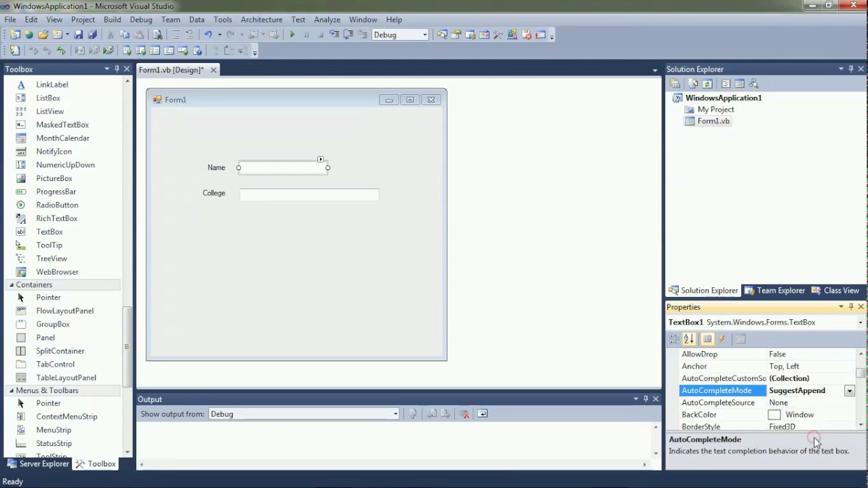Pin the Toolbox panel
The image size is (868, 488).
click(x=117, y=69)
